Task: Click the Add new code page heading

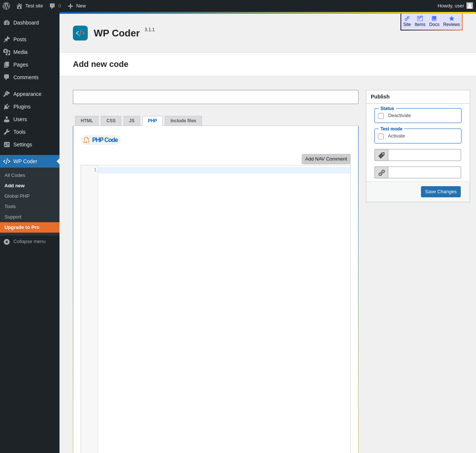Action: click(x=100, y=64)
